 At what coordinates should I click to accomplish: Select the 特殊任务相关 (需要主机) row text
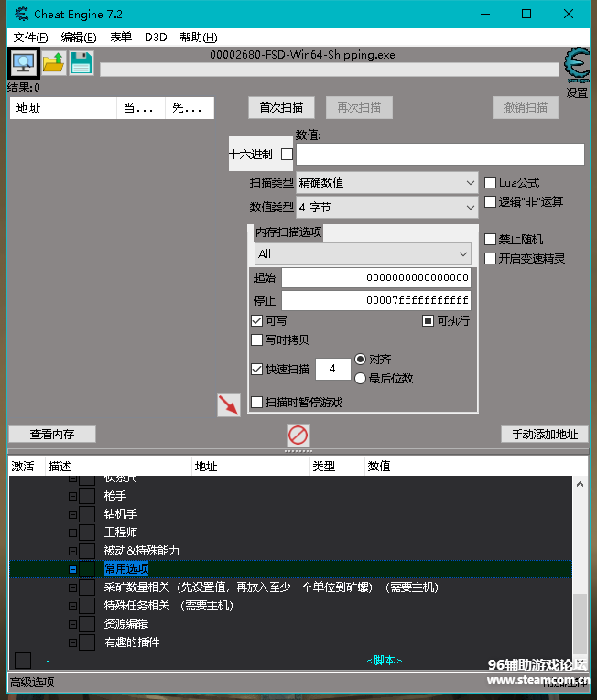tap(168, 606)
